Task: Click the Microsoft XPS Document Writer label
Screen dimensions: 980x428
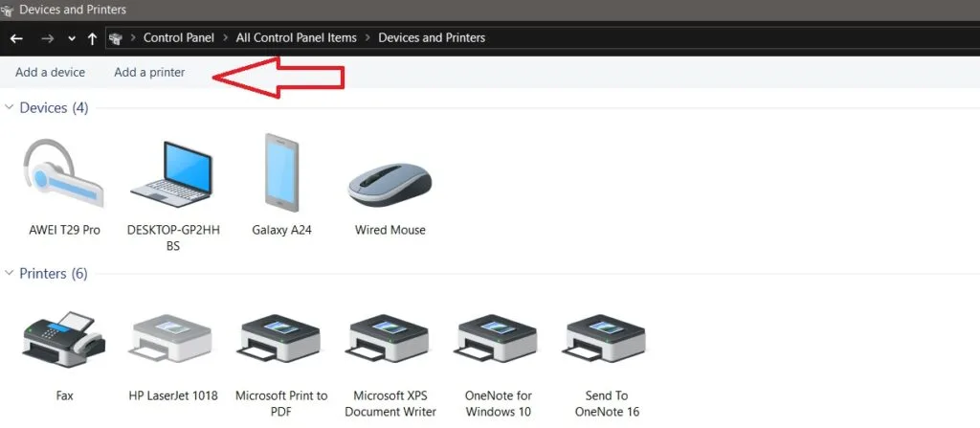Action: [x=390, y=404]
